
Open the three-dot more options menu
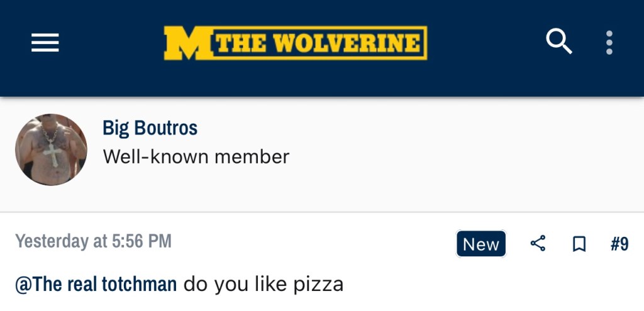point(609,42)
